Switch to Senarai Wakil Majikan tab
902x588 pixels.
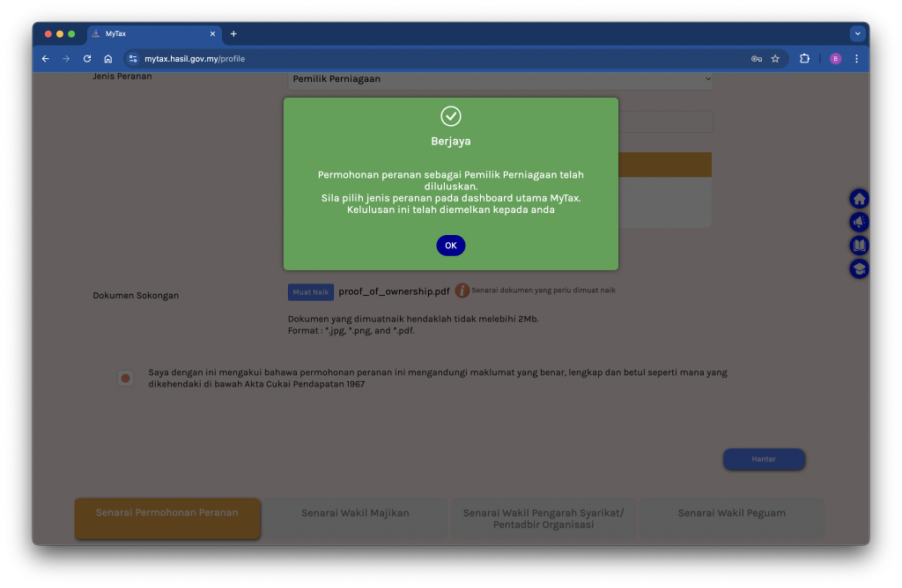click(355, 513)
